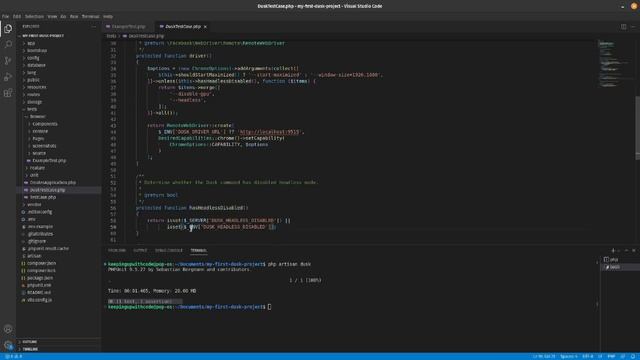Expand the config folder

click(x=33, y=58)
